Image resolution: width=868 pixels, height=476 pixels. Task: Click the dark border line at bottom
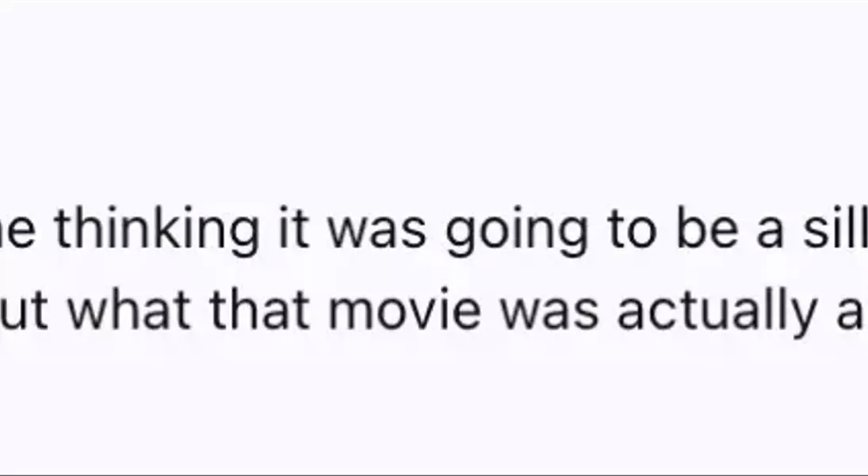[434, 475]
